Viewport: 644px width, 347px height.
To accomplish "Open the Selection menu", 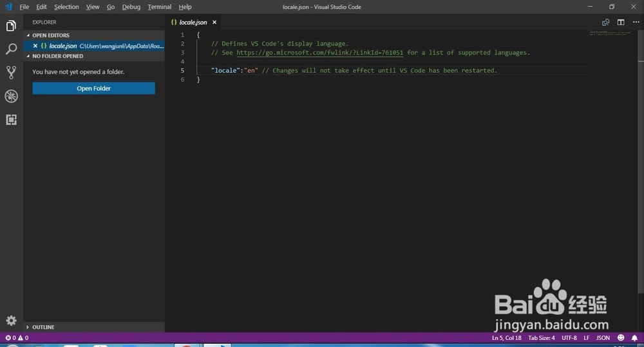I will click(x=66, y=6).
